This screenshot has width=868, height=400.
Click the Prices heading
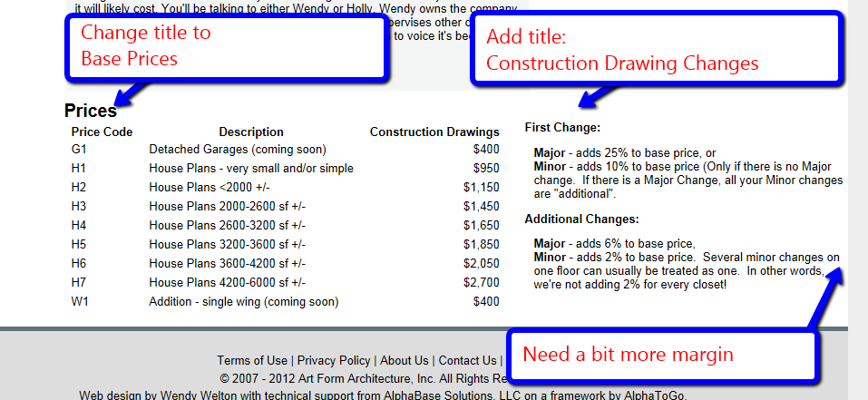point(91,112)
